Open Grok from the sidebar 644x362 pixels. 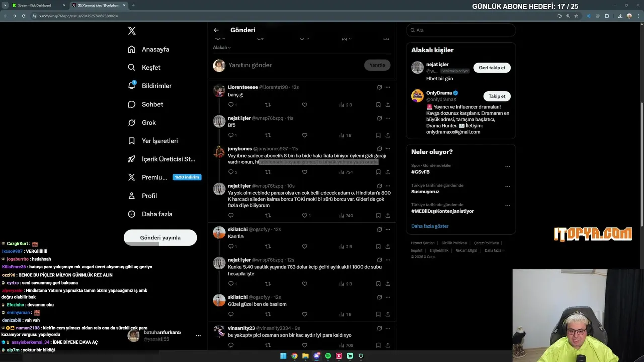(x=142, y=122)
